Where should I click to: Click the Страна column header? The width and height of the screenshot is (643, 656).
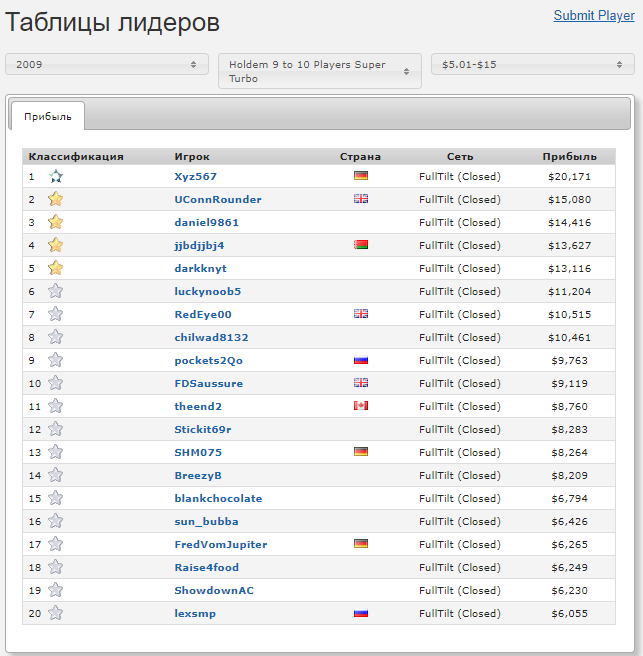click(360, 157)
